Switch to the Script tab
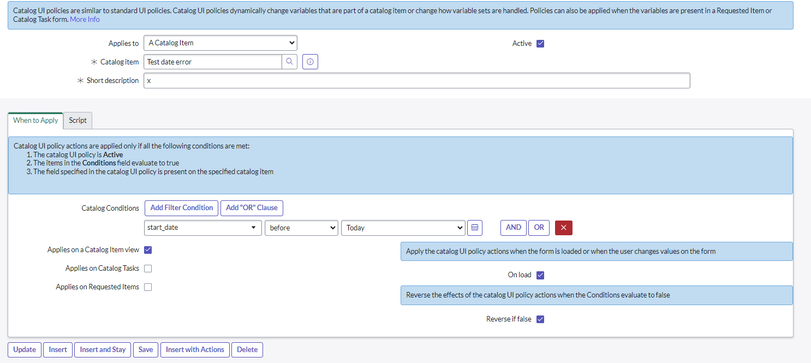Viewport: 811px width, 363px height. point(78,120)
